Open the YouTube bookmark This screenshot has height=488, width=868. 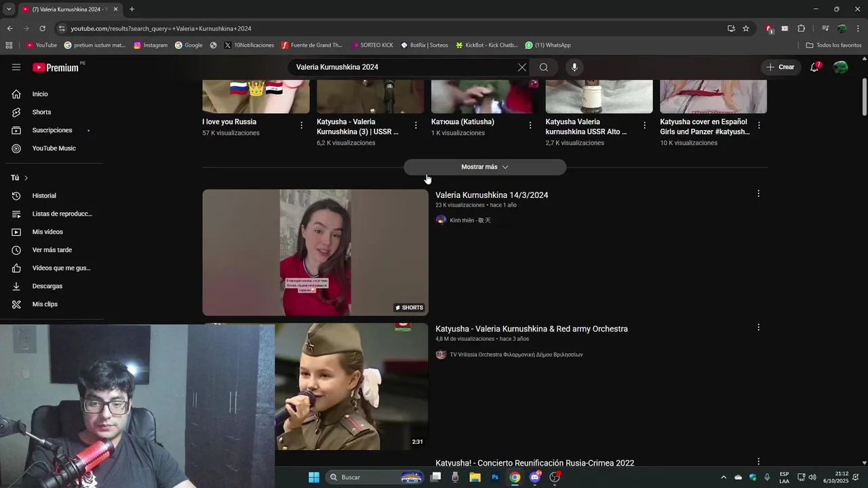[x=41, y=45]
